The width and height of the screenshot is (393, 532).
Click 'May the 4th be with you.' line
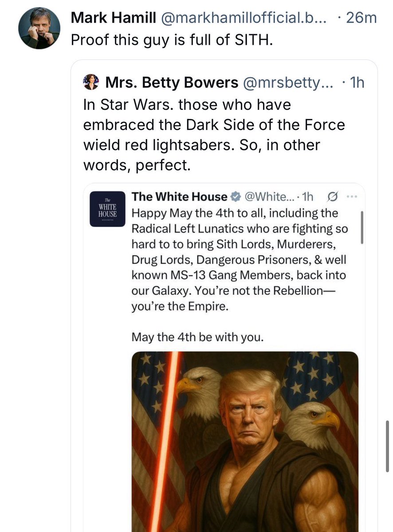pyautogui.click(x=198, y=337)
